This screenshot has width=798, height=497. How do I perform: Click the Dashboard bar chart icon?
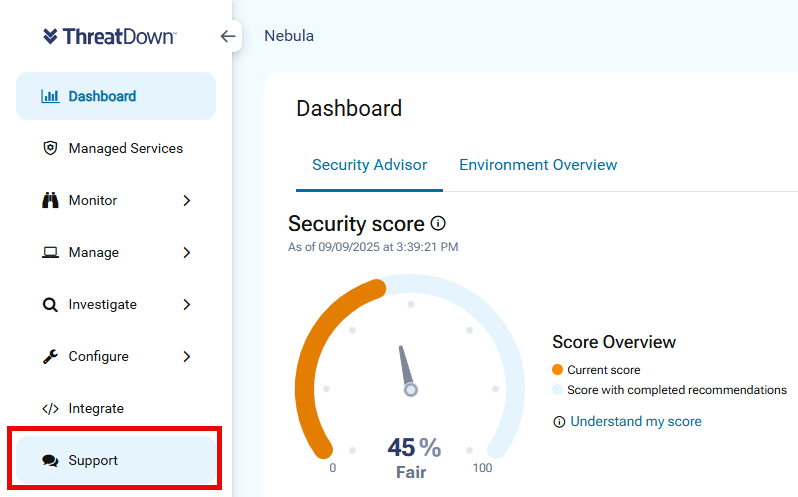pos(50,96)
